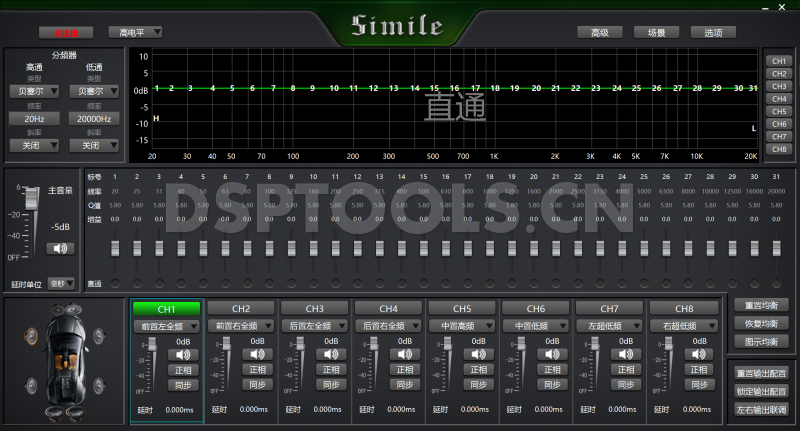Open the 高级 advanced menu
This screenshot has width=800, height=431.
point(600,32)
